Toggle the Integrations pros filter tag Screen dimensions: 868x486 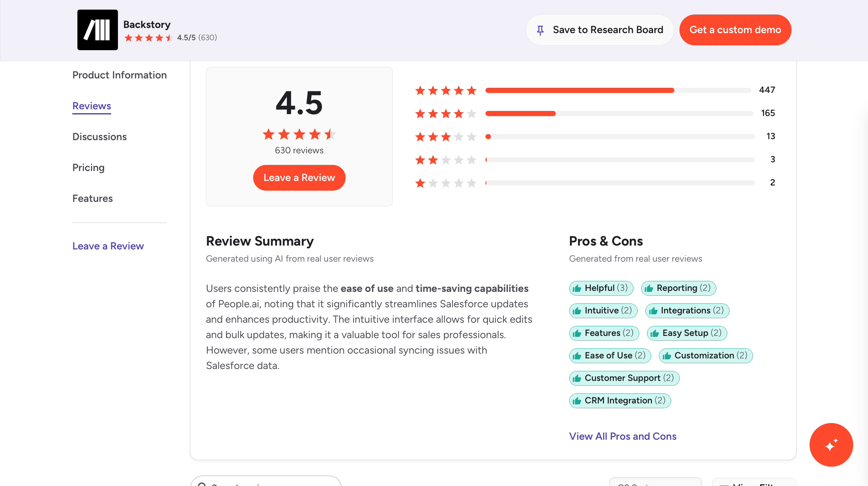pos(687,310)
